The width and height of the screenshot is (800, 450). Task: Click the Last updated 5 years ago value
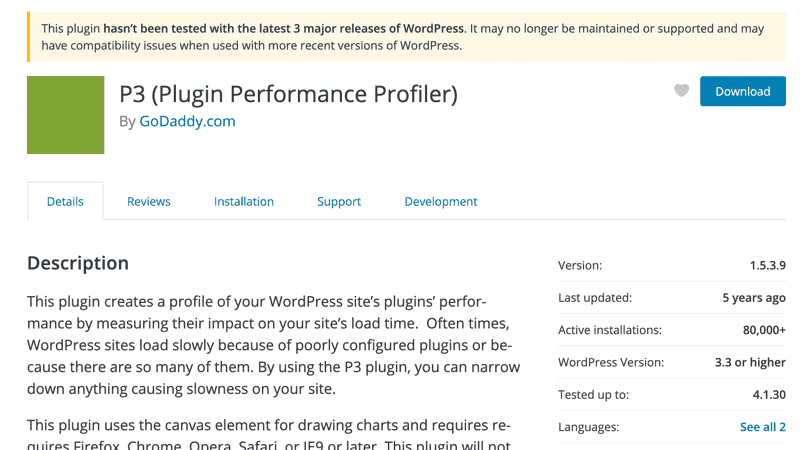tap(754, 298)
